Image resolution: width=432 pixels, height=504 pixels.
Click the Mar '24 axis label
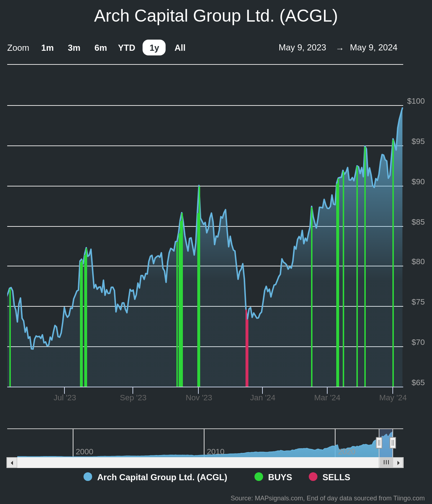[x=327, y=398]
